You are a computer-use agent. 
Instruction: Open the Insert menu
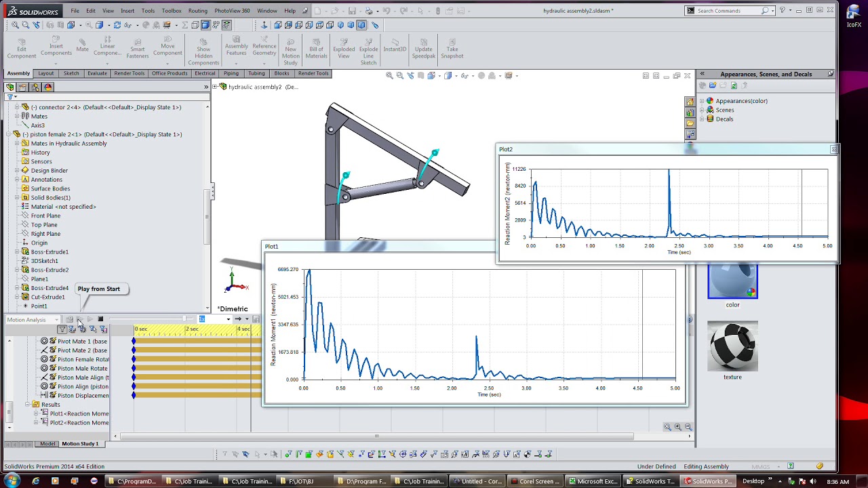(x=127, y=11)
